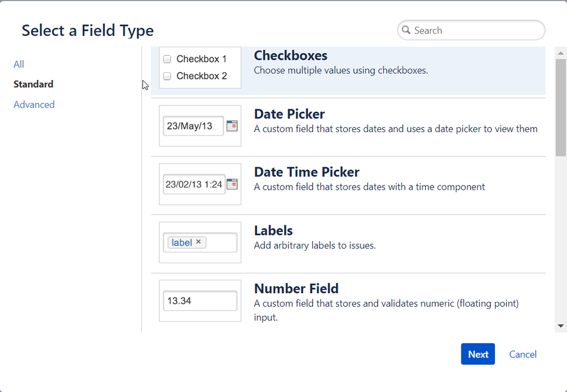Click 'Add arbitrary labels to issues.' description
567x392 pixels.
(x=314, y=246)
